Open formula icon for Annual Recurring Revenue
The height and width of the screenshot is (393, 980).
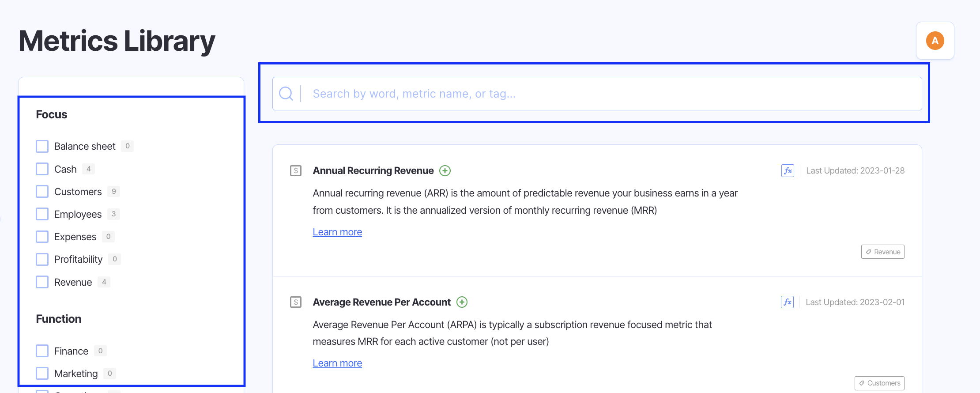click(788, 171)
